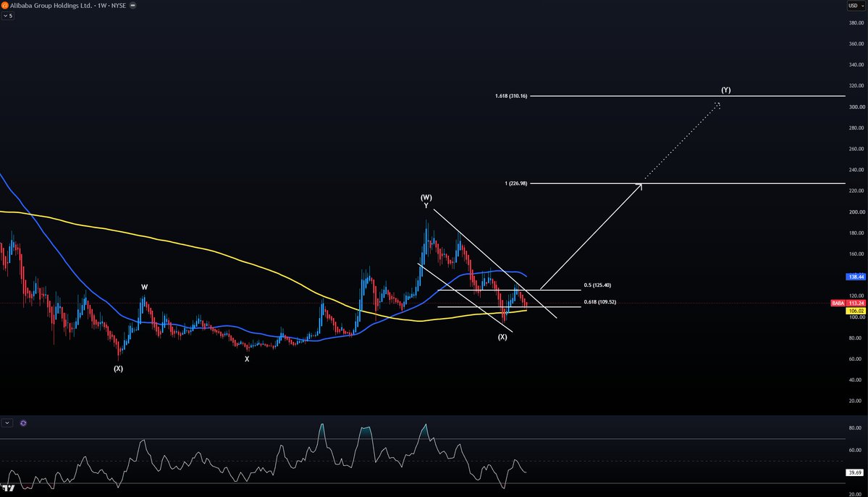Select the 1 (226.98) Fibonacci level label
Screen dimensions: 868x497
point(516,183)
